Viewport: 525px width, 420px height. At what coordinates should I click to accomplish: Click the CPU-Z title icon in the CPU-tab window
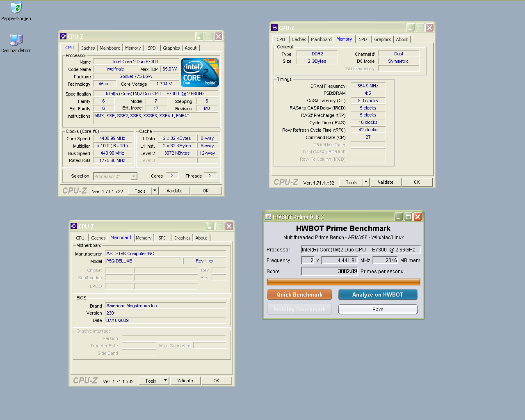tap(63, 36)
